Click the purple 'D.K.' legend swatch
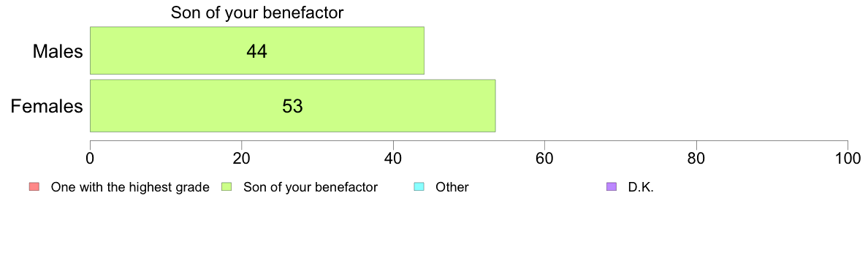 [612, 187]
